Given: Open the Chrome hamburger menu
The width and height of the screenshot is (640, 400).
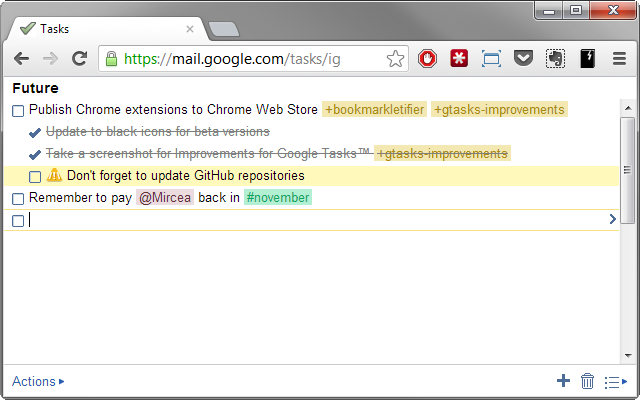Looking at the screenshot, I should point(619,59).
